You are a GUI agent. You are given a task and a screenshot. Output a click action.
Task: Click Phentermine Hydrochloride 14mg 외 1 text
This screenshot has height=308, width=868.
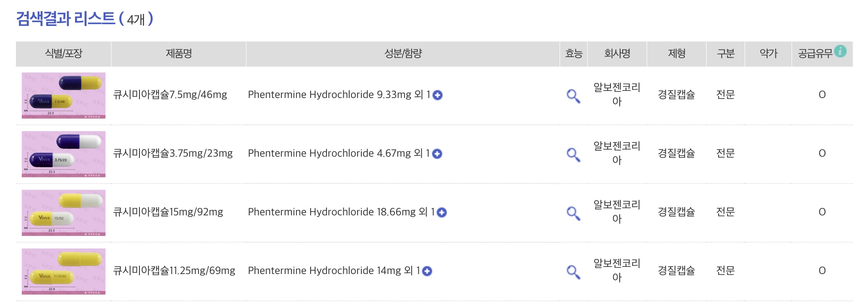tap(334, 271)
